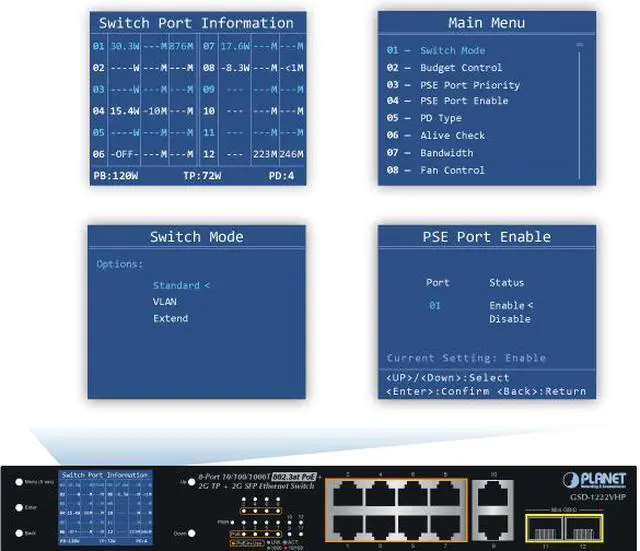Set PSE port status to Disable

click(509, 319)
